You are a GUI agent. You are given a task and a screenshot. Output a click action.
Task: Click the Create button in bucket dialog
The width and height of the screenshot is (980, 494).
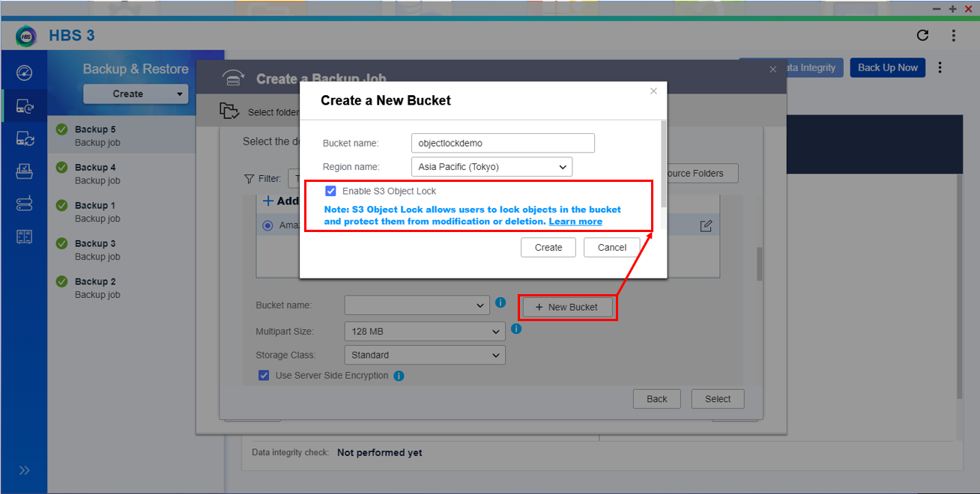(x=548, y=248)
